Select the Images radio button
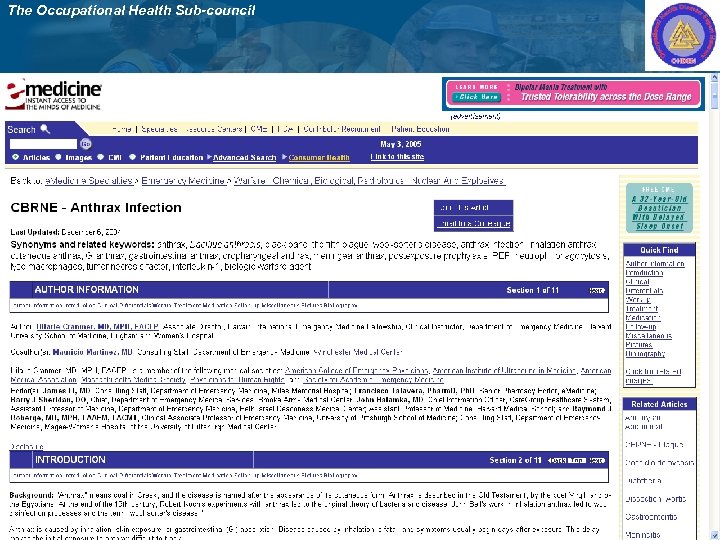The width and height of the screenshot is (720, 540). pos(58,157)
